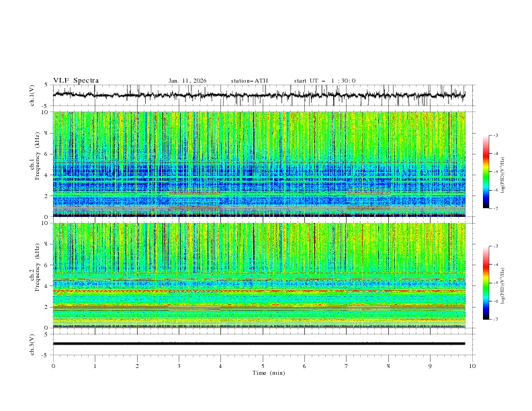Image resolution: width=532 pixels, height=411 pixels.
Task: Click '-7' on the lower color scale
Action: tap(495, 319)
